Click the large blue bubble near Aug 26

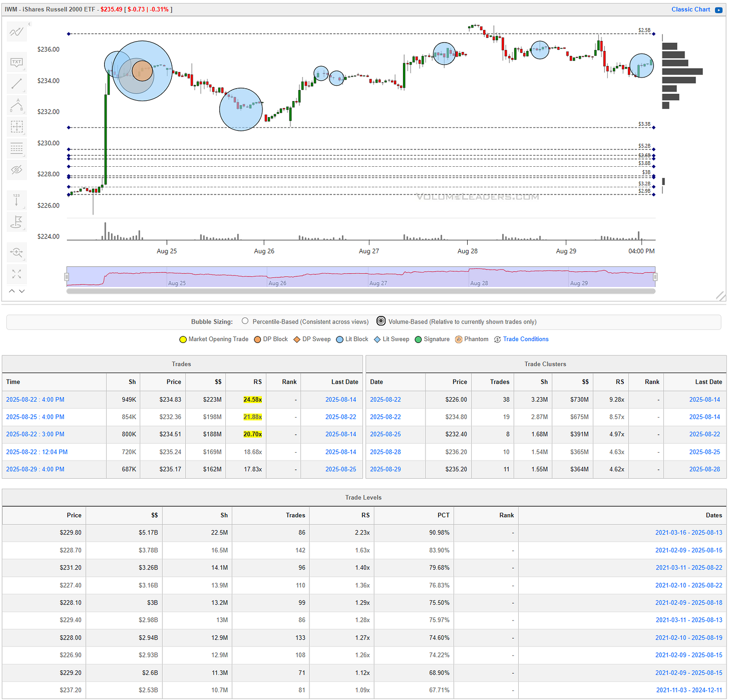click(241, 109)
